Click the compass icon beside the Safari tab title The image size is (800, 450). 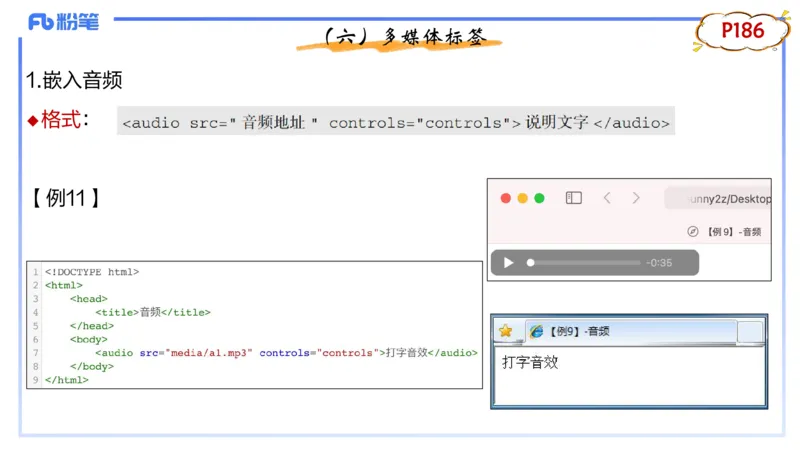click(692, 232)
